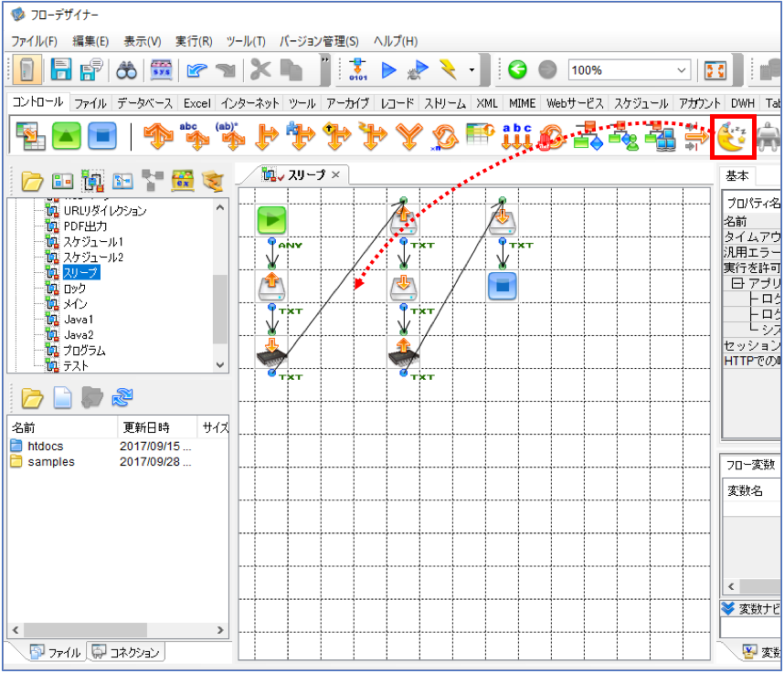Switch to the コネクション bottom tab
Screen dimensions: 784x673
tap(126, 652)
